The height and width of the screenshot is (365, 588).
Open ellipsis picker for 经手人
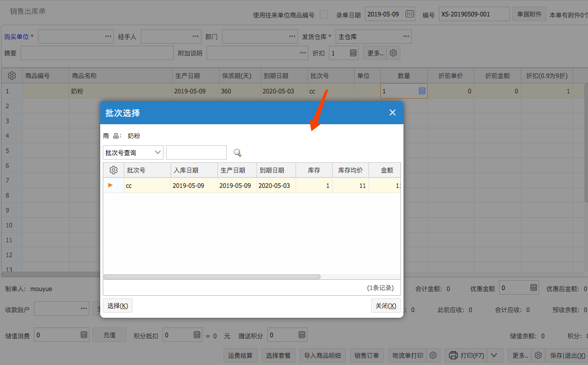(x=195, y=36)
